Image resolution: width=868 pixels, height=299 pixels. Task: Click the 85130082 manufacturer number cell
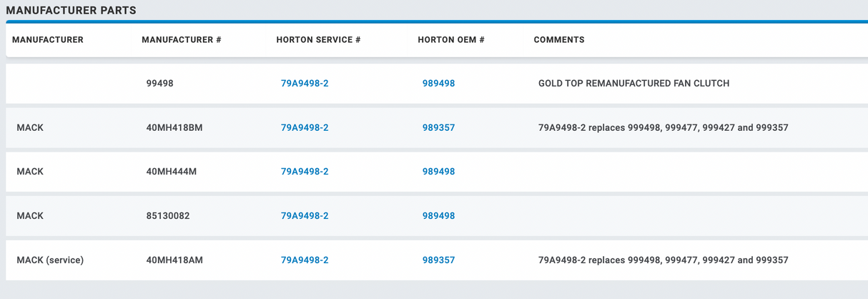(x=168, y=216)
